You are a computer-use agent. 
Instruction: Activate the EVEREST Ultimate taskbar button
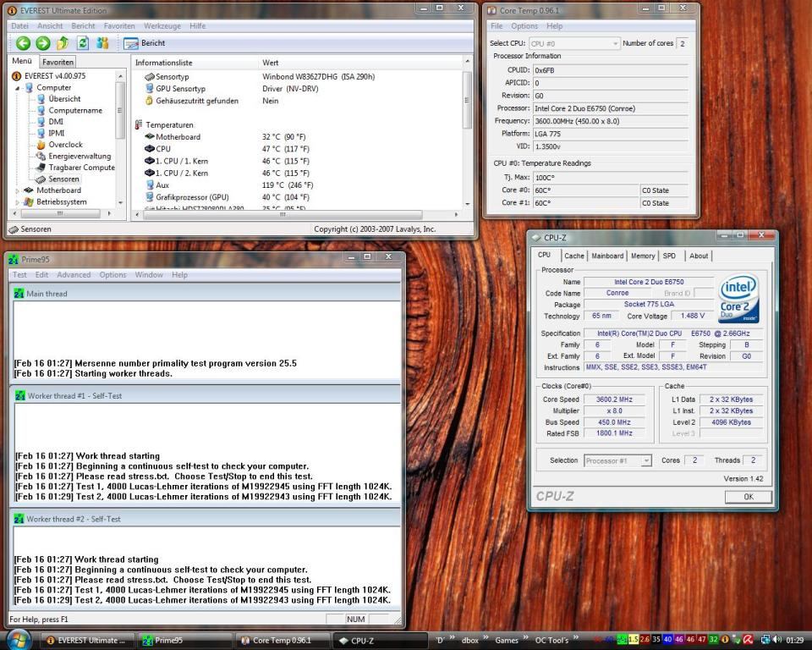pyautogui.click(x=87, y=641)
